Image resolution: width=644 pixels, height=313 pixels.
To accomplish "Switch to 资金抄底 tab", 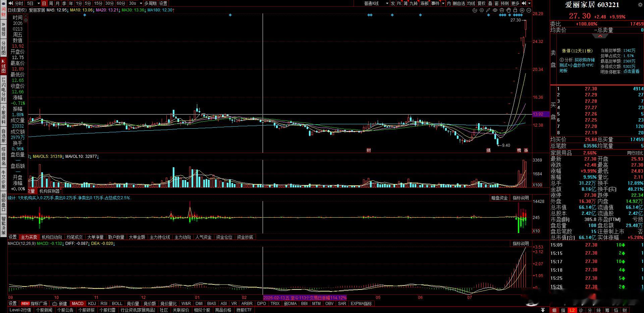I will 245,237.
